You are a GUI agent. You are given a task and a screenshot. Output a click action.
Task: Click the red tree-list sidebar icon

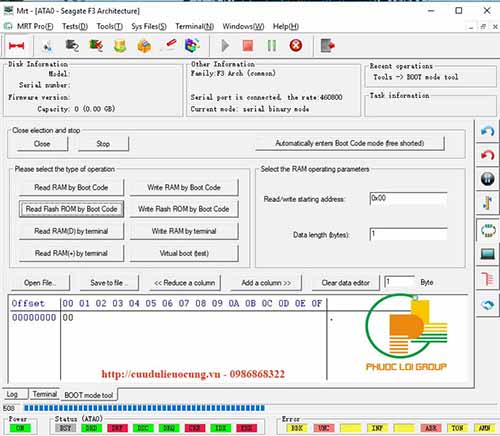(x=487, y=279)
